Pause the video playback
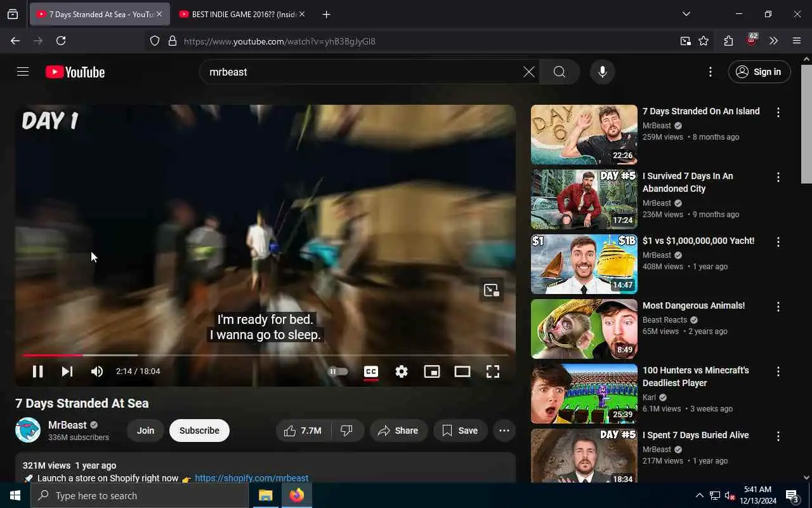The width and height of the screenshot is (812, 508). (37, 371)
